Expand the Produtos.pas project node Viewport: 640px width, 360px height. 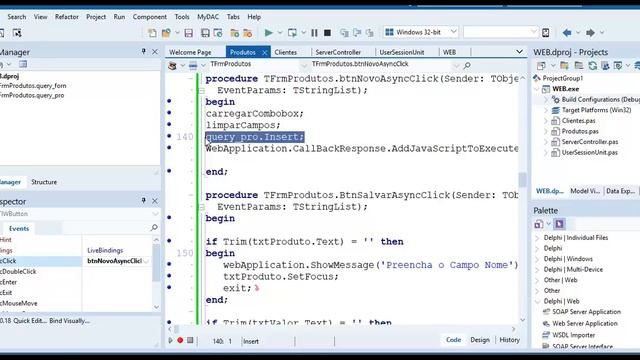[x=546, y=131]
